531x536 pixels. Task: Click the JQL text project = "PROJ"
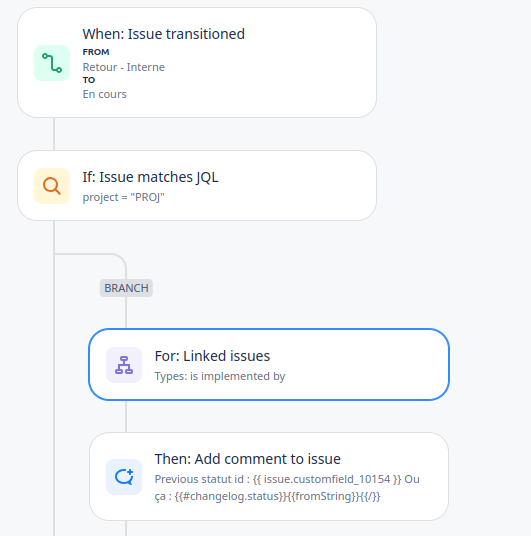point(123,197)
